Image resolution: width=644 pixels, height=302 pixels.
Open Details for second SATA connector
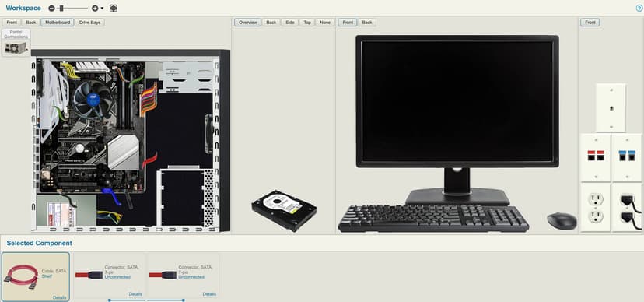click(x=209, y=294)
